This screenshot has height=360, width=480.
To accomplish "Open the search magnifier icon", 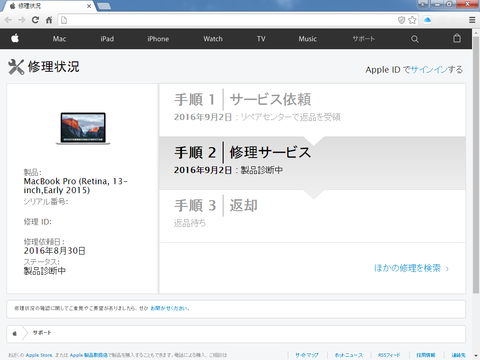I will pyautogui.click(x=415, y=39).
